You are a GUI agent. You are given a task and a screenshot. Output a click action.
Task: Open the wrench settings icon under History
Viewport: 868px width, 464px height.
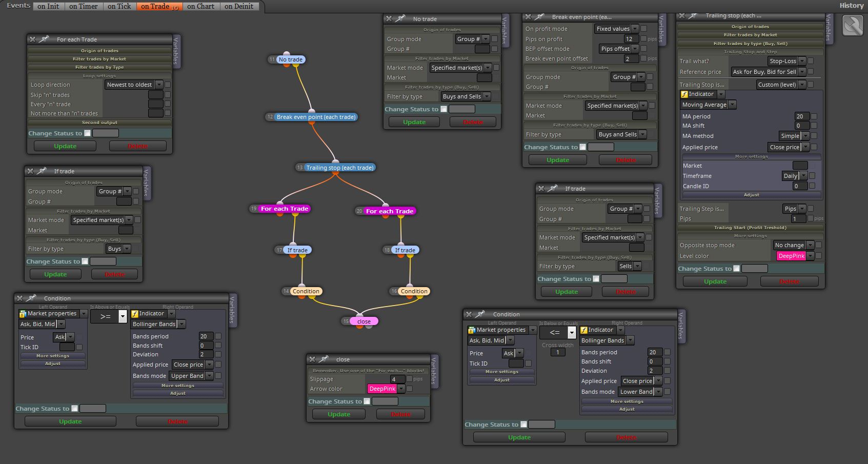pyautogui.click(x=853, y=26)
